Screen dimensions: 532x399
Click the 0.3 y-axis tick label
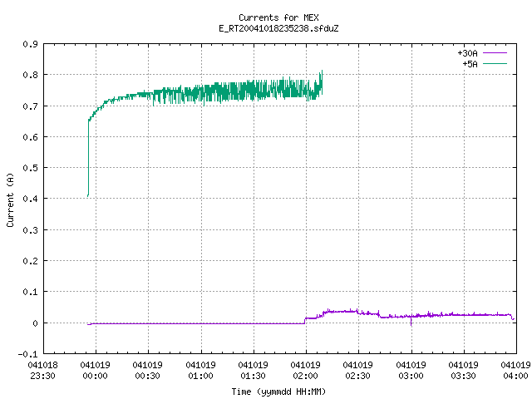point(30,230)
